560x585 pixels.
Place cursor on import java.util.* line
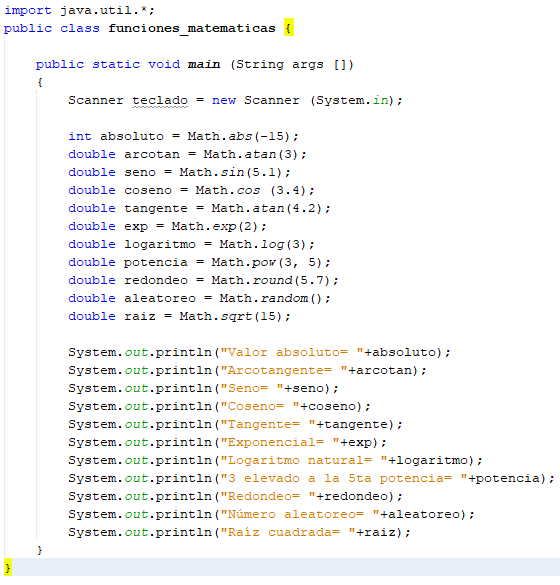79,10
